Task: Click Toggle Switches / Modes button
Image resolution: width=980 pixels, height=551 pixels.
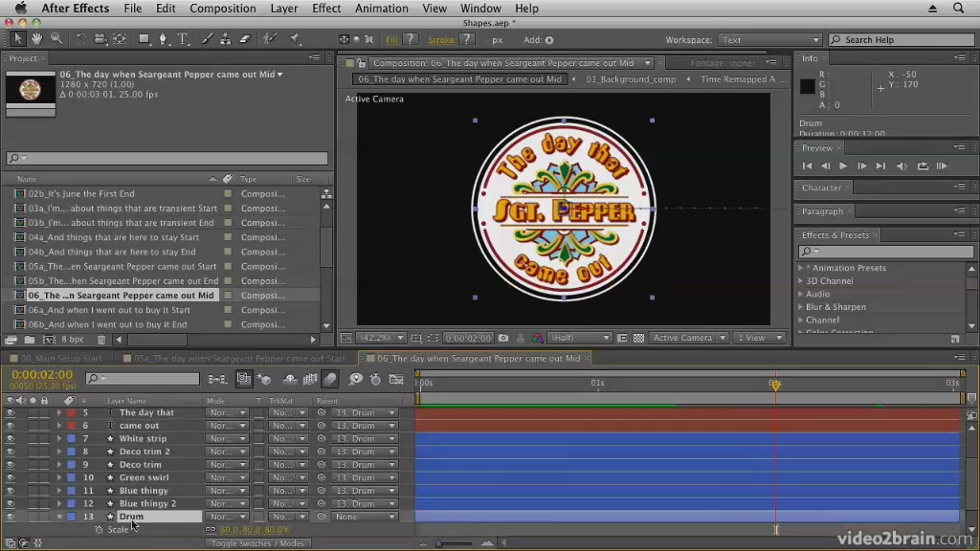Action: click(257, 543)
